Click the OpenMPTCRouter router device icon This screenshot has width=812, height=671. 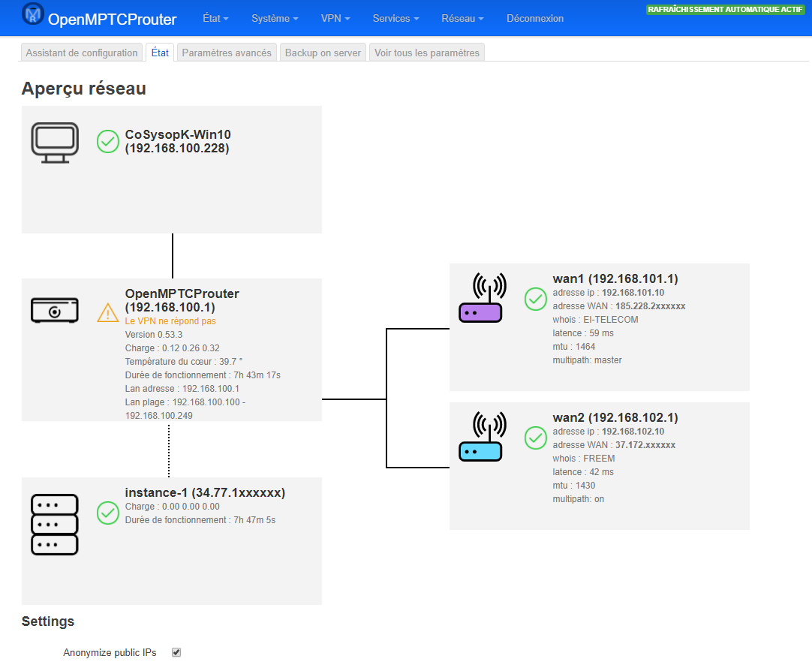55,310
